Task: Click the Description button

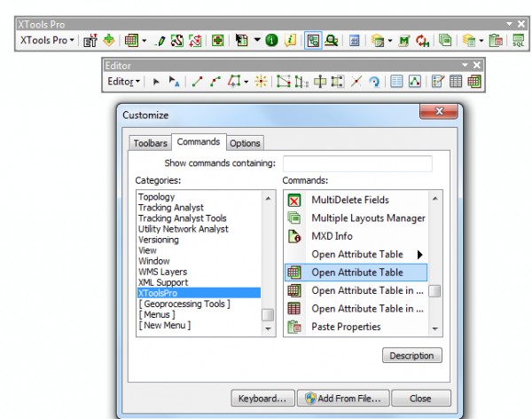Action: coord(412,355)
